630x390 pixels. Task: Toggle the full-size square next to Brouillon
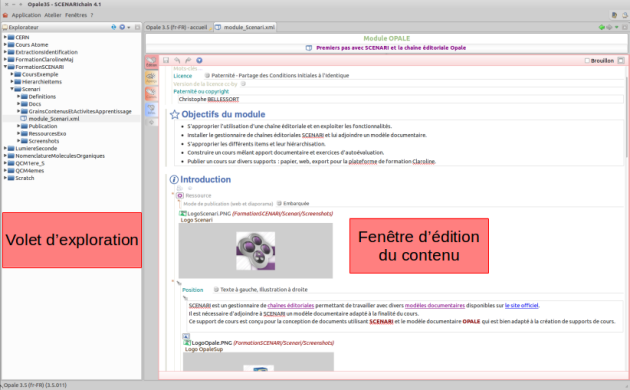(621, 61)
